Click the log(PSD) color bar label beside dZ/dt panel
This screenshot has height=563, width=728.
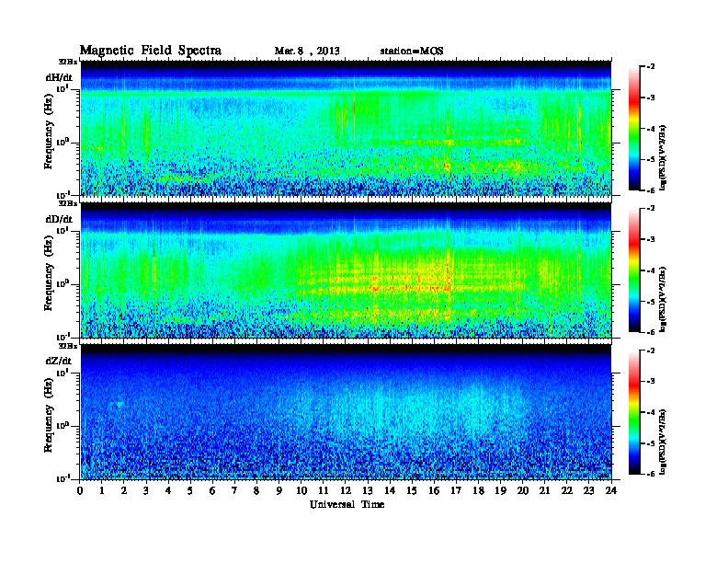tap(663, 441)
